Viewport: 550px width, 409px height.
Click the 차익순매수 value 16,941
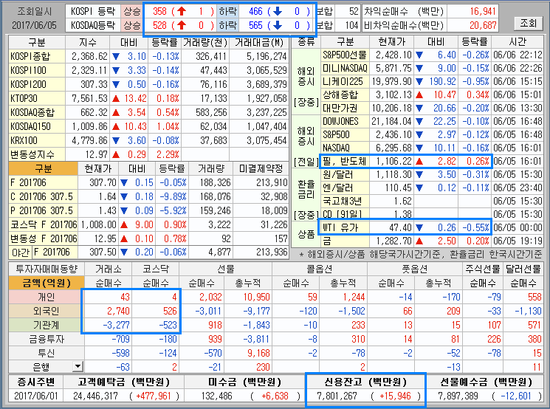point(482,12)
